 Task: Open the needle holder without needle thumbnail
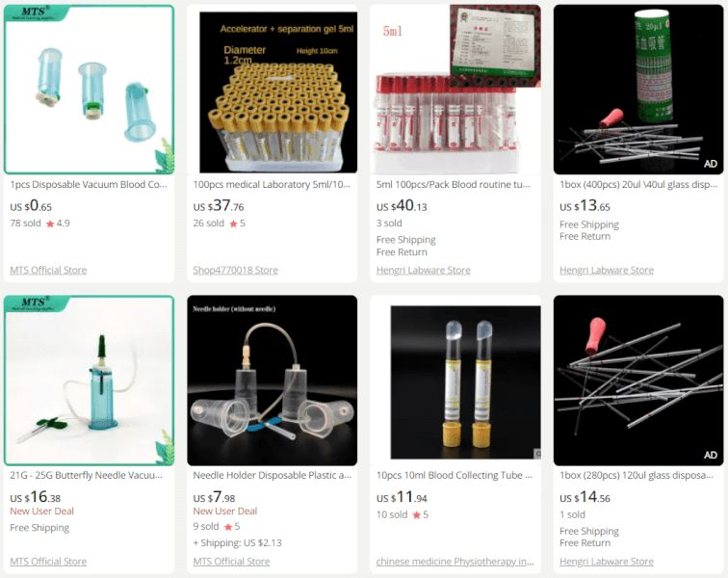(273, 381)
